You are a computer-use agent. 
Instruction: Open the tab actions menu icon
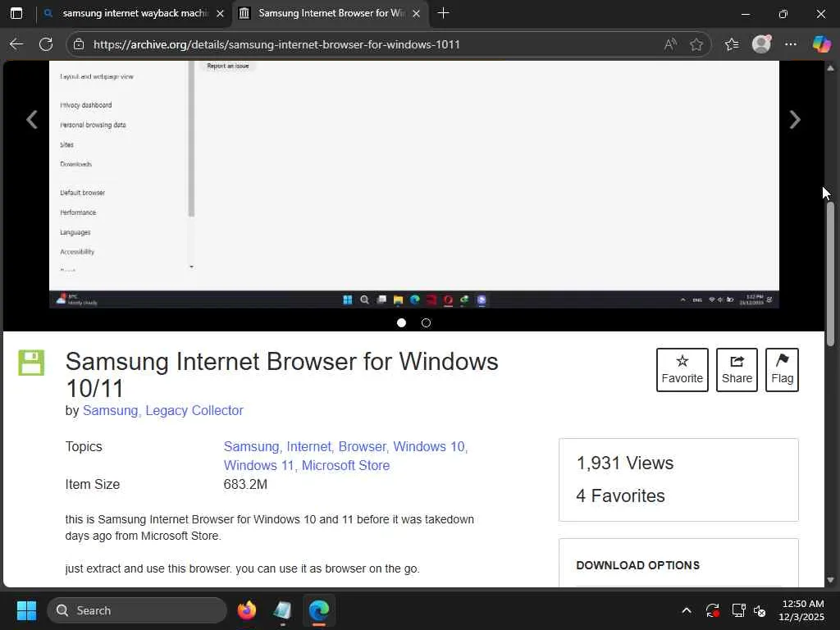click(x=16, y=13)
